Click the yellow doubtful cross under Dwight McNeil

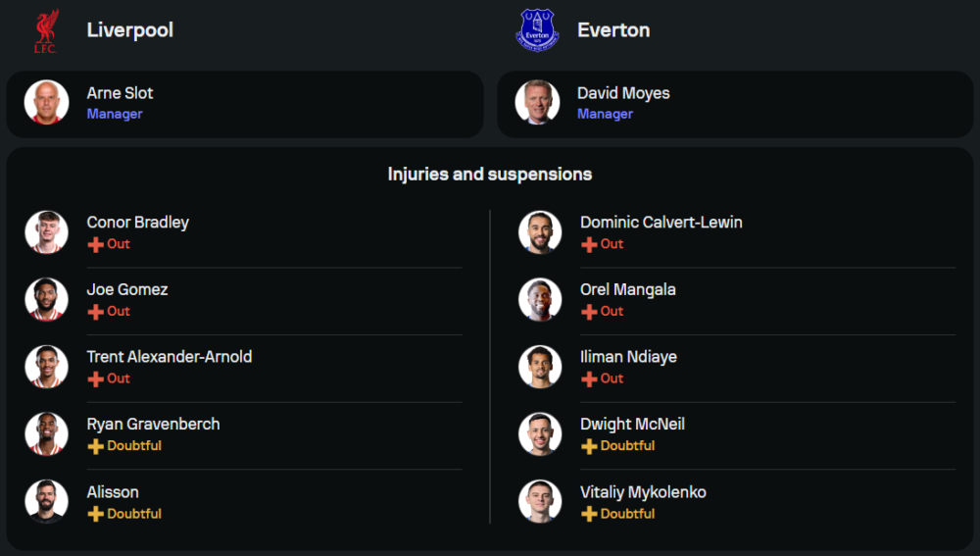pyautogui.click(x=589, y=446)
